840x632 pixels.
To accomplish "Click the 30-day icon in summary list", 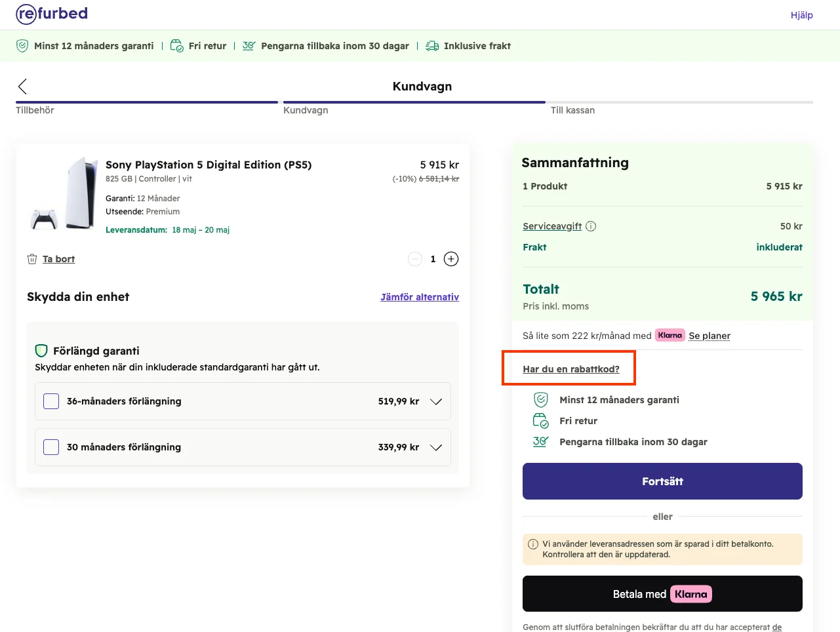I will 541,441.
